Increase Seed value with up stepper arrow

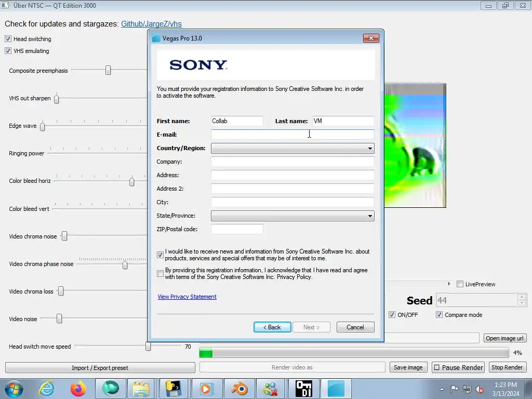click(522, 297)
